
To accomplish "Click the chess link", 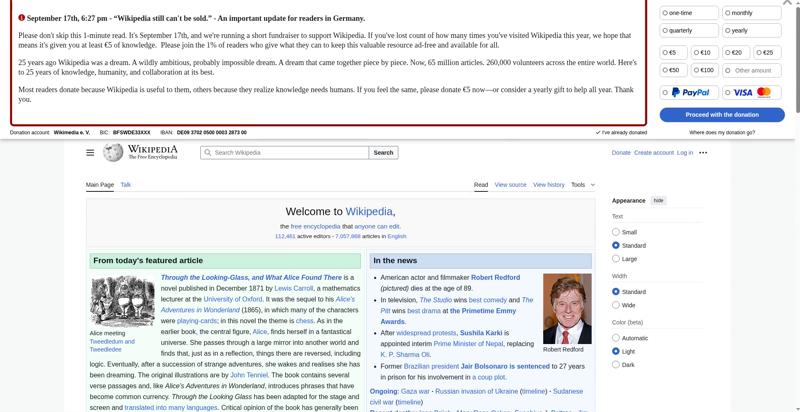I will (305, 321).
